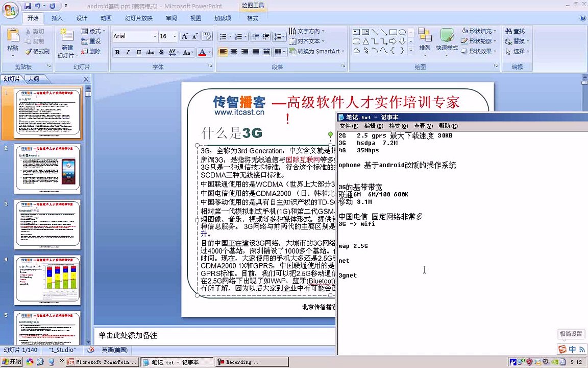
Task: Select the arrow line shape
Action: point(384,32)
